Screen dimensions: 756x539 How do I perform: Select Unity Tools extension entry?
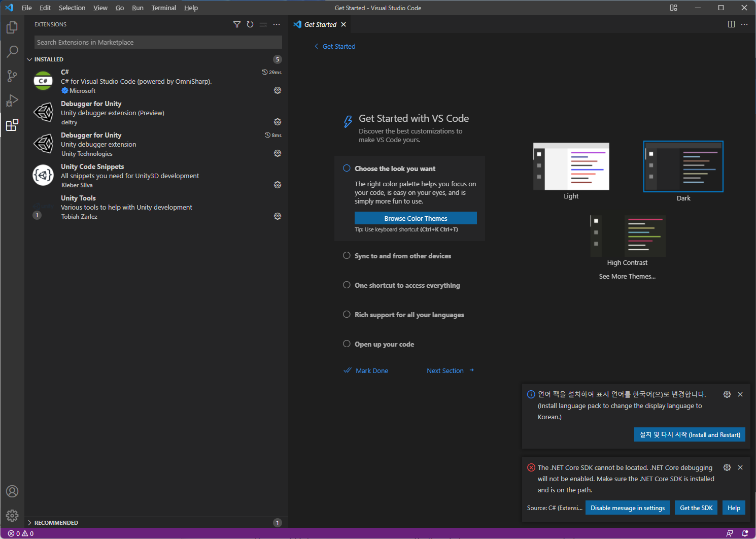pos(156,207)
